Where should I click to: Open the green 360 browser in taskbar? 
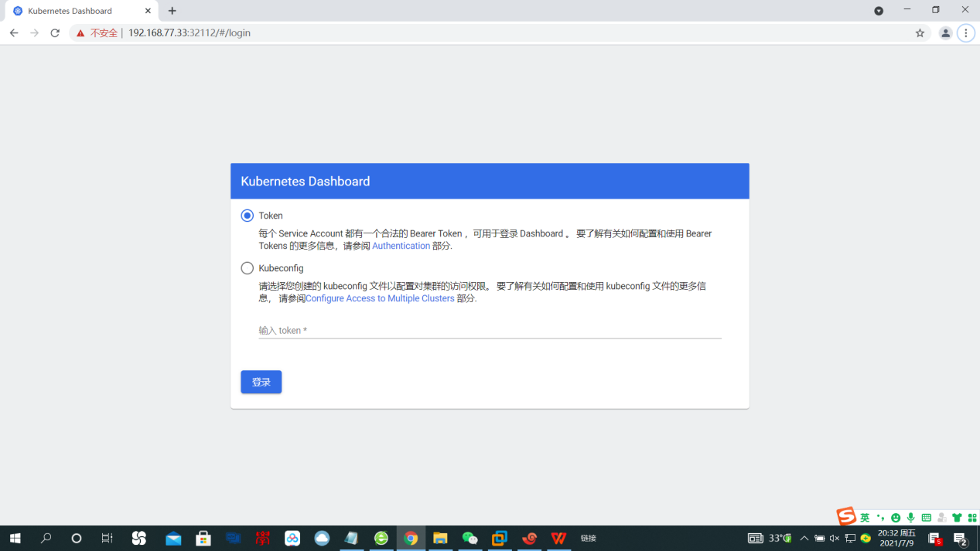381,538
